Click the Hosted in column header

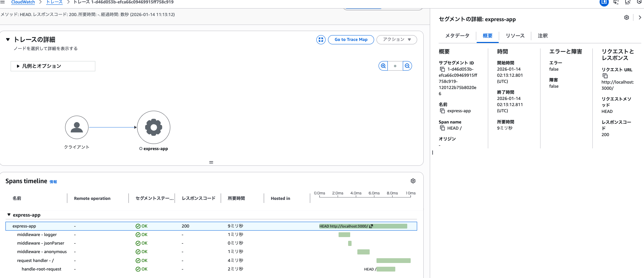(x=280, y=199)
